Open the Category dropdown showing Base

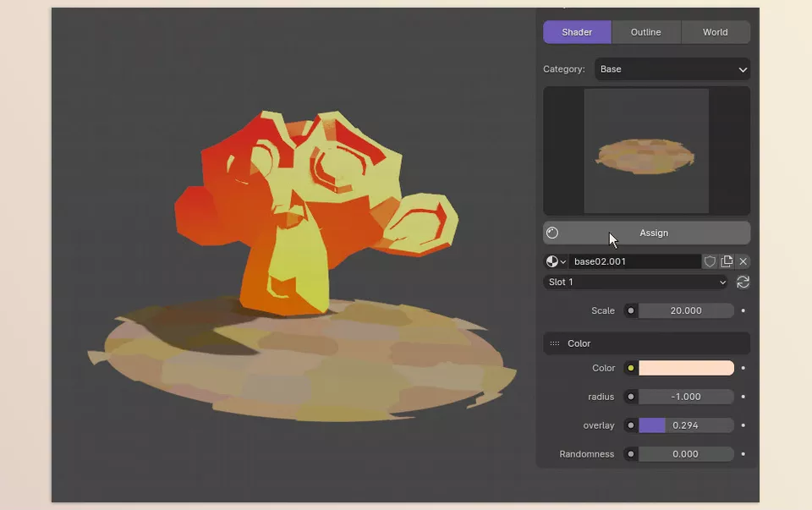[672, 69]
